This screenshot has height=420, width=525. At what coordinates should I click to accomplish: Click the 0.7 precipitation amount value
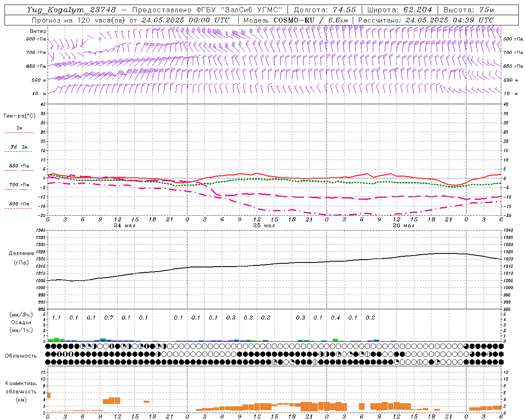[x=109, y=317]
